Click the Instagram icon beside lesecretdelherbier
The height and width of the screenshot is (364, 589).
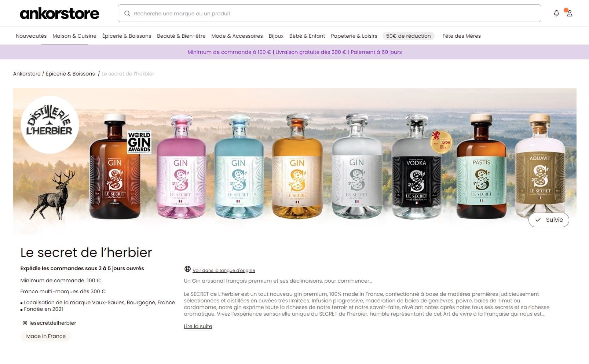(25, 323)
